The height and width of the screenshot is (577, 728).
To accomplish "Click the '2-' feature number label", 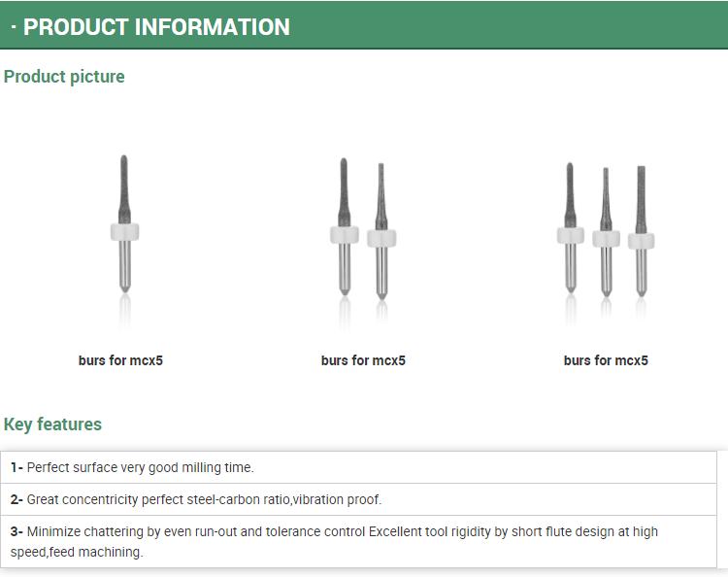I will click(x=17, y=499).
